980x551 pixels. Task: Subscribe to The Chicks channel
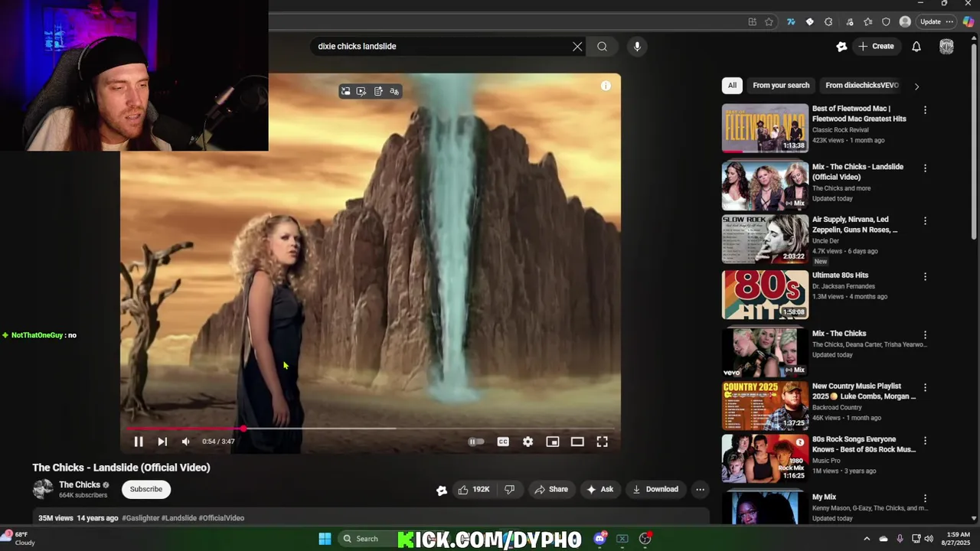pos(146,489)
